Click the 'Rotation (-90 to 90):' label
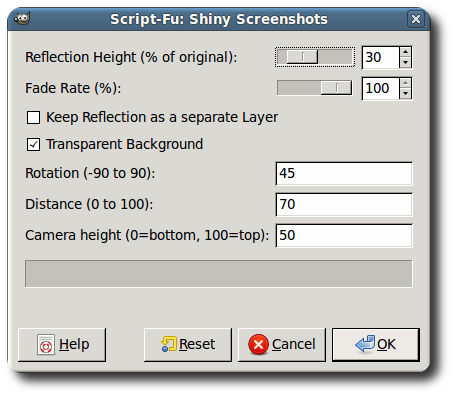 (90, 173)
